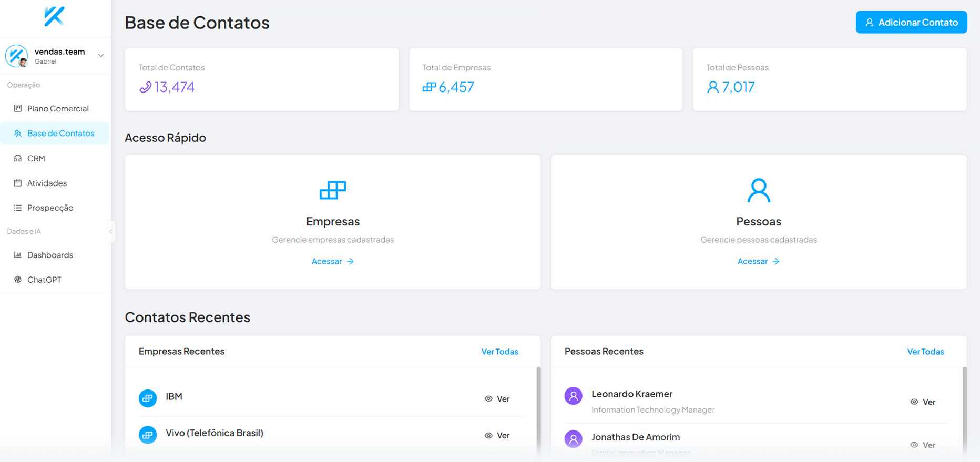This screenshot has height=462, width=980.
Task: Click the Vivo (Telefônica Brasil) company icon
Action: [148, 435]
